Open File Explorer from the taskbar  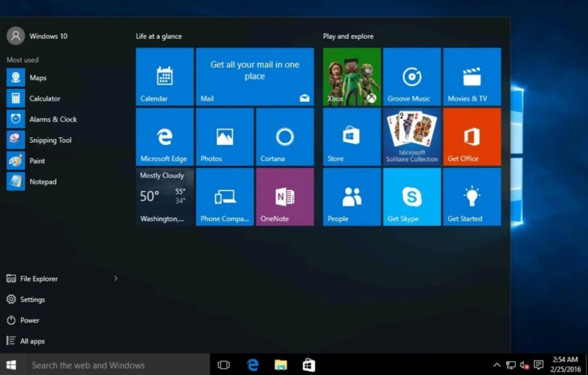point(281,365)
